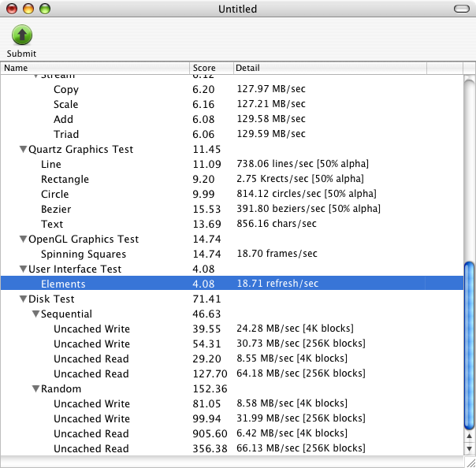Collapse the Quartz Graphics Test group
This screenshot has width=476, height=468.
(x=23, y=150)
